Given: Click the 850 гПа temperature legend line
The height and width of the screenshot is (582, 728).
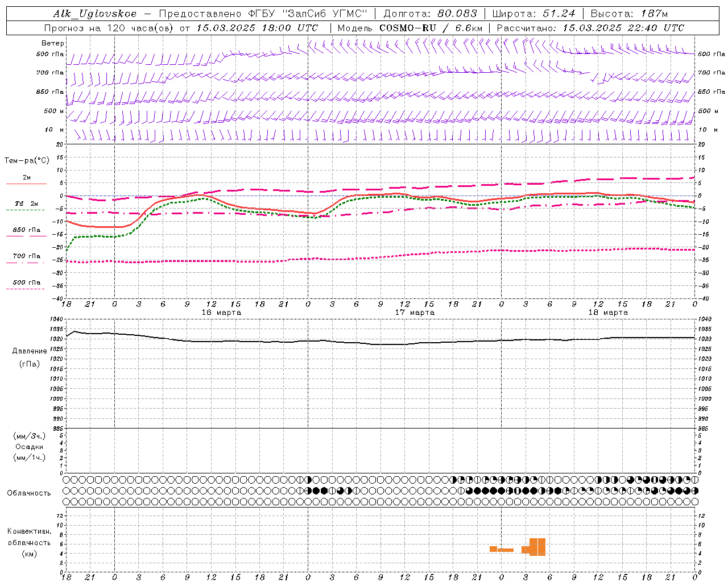Looking at the screenshot, I should (x=25, y=236).
